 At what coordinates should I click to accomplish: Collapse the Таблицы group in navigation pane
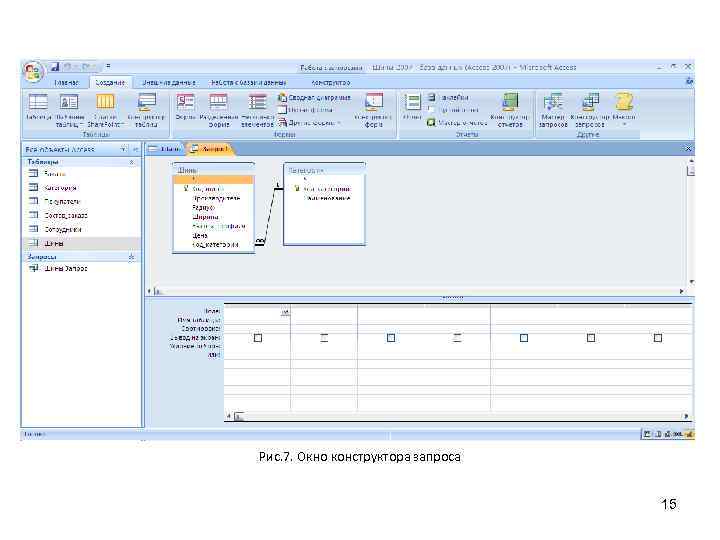coord(132,162)
